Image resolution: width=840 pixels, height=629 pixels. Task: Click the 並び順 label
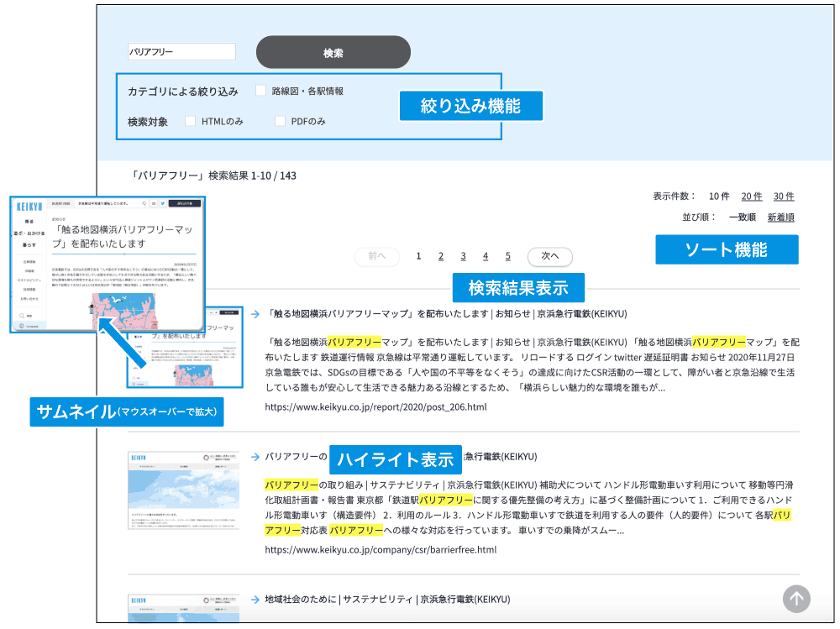pyautogui.click(x=699, y=218)
